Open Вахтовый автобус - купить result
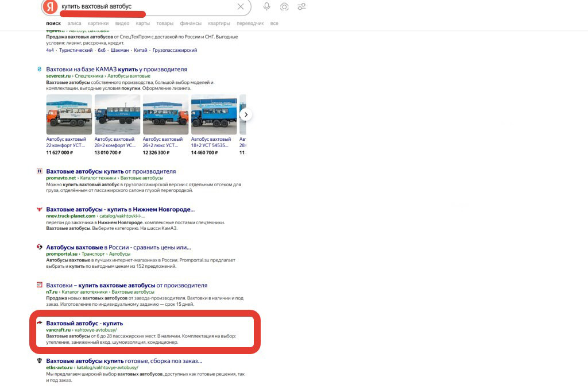This screenshot has height=392, width=588. 84,323
